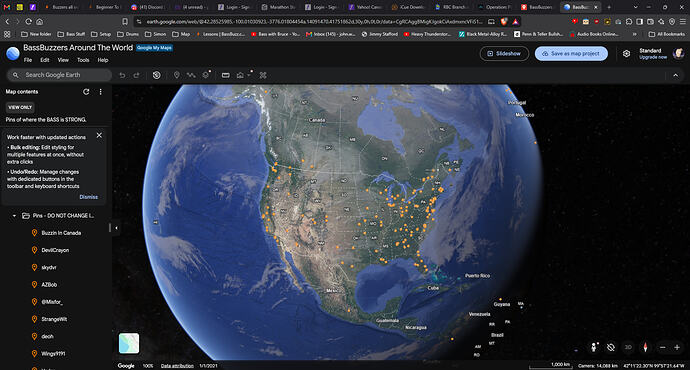Screen dimensions: 690x370
Task: Open the Bass Stuff bookmarks folder
Action: tap(71, 34)
